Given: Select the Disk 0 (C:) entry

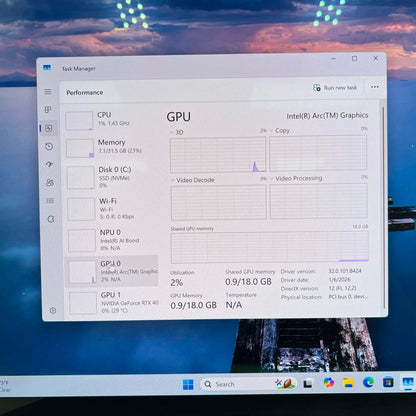Looking at the screenshot, I should [x=112, y=178].
